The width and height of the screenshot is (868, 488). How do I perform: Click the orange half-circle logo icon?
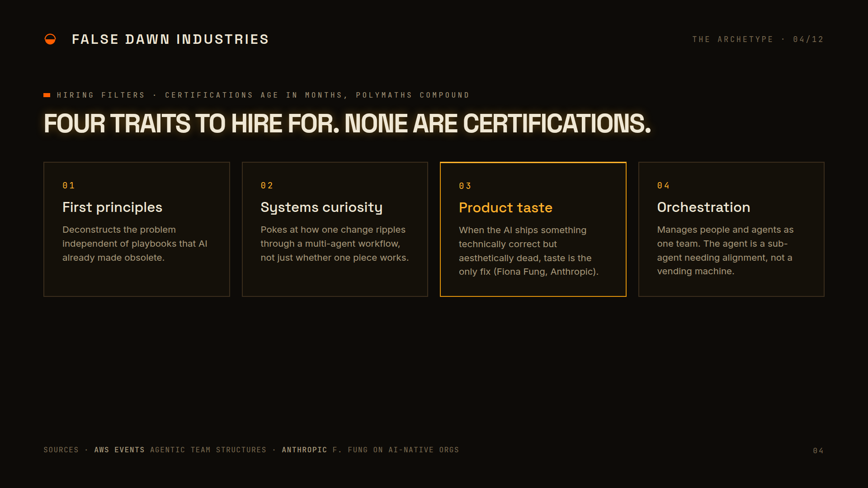coord(50,39)
